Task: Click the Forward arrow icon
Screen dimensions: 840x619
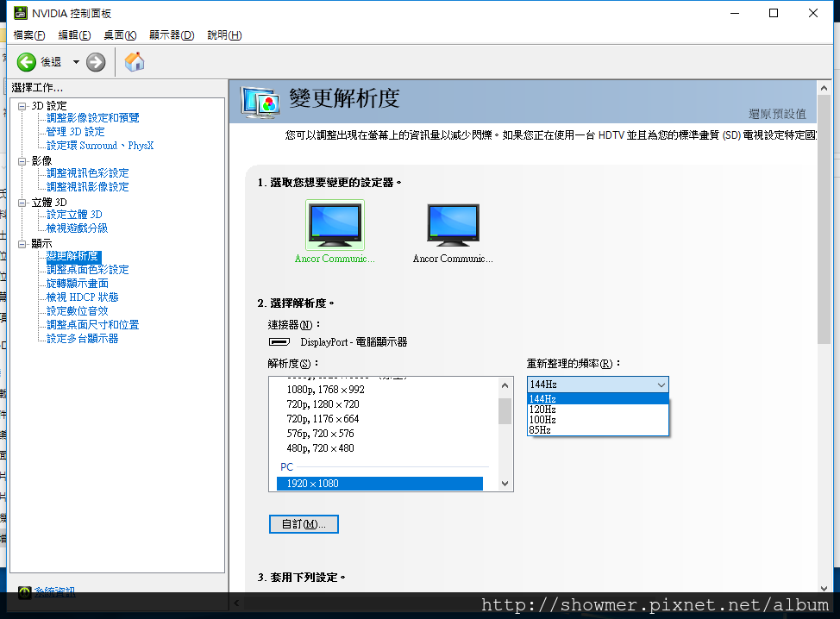Action: (96, 62)
